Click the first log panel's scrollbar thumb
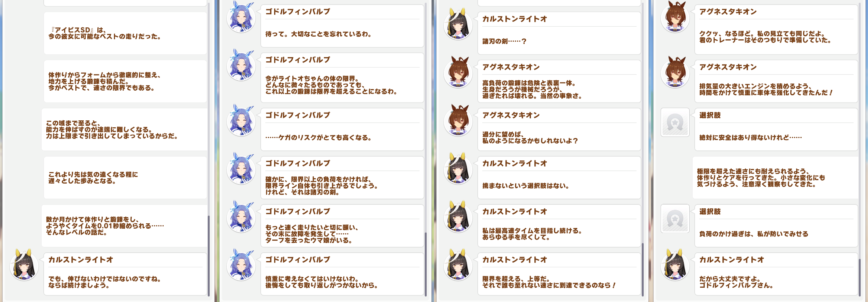 click(209, 256)
